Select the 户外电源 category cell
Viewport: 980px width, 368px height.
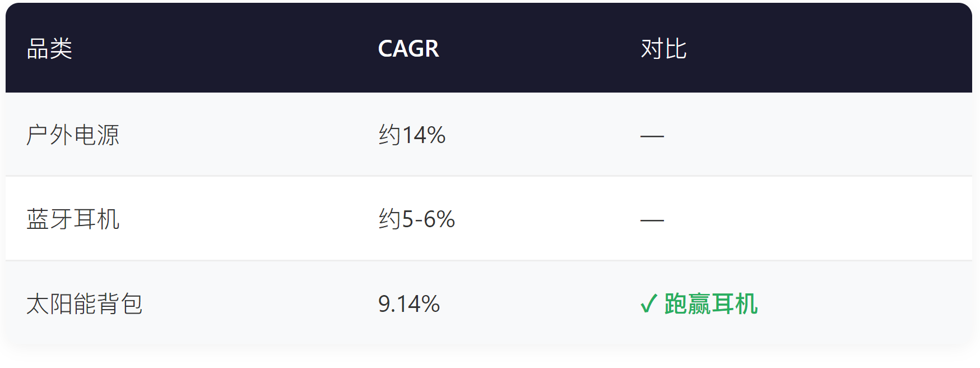tap(73, 135)
